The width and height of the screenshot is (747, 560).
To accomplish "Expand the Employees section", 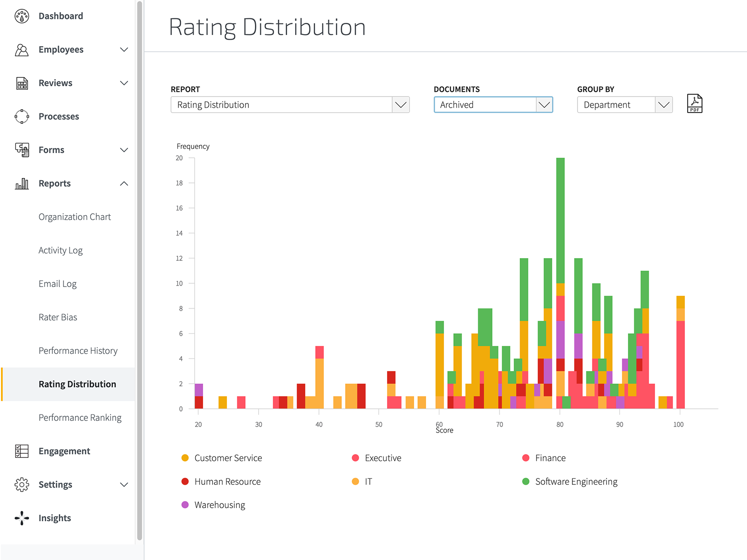I will (x=124, y=49).
